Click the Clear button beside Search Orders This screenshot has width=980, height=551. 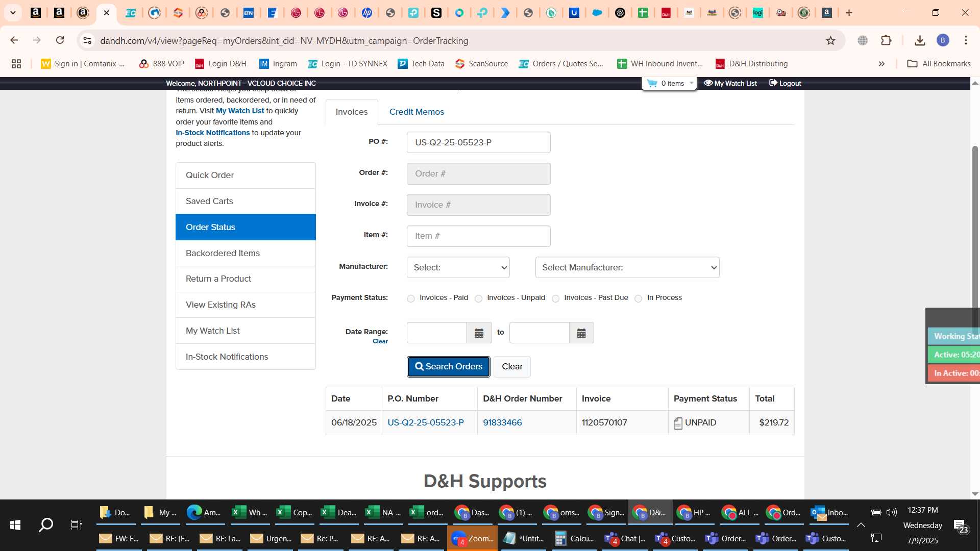coord(512,366)
